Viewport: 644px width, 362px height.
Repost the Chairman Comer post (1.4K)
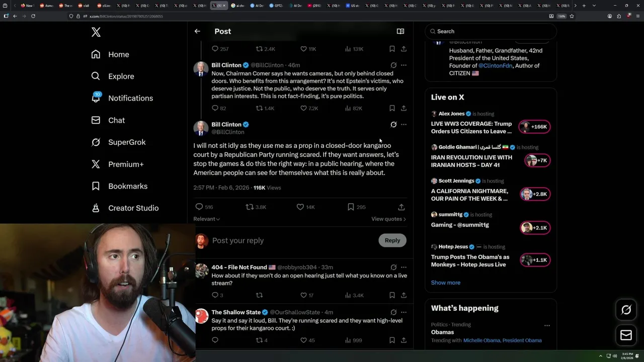(265, 108)
